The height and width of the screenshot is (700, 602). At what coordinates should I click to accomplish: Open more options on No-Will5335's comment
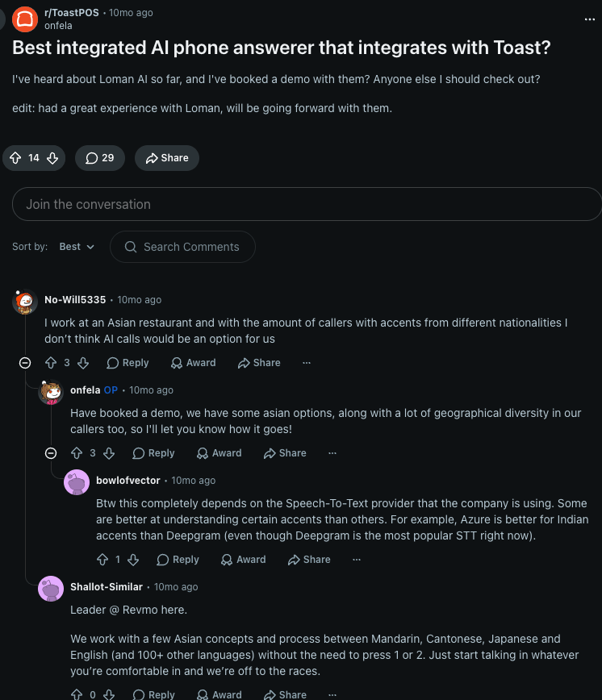coord(307,363)
